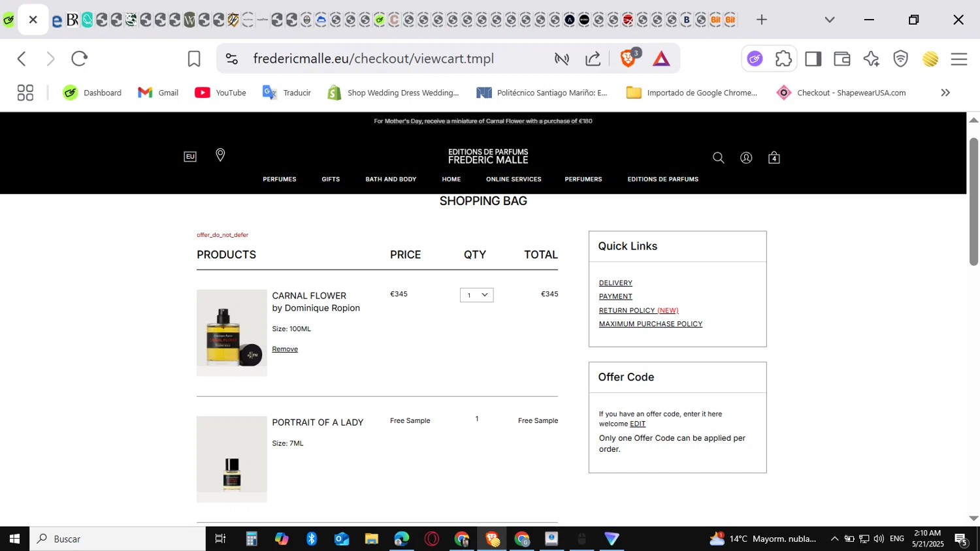Open browser extensions puzzle icon
This screenshot has height=551, width=980.
(783, 59)
